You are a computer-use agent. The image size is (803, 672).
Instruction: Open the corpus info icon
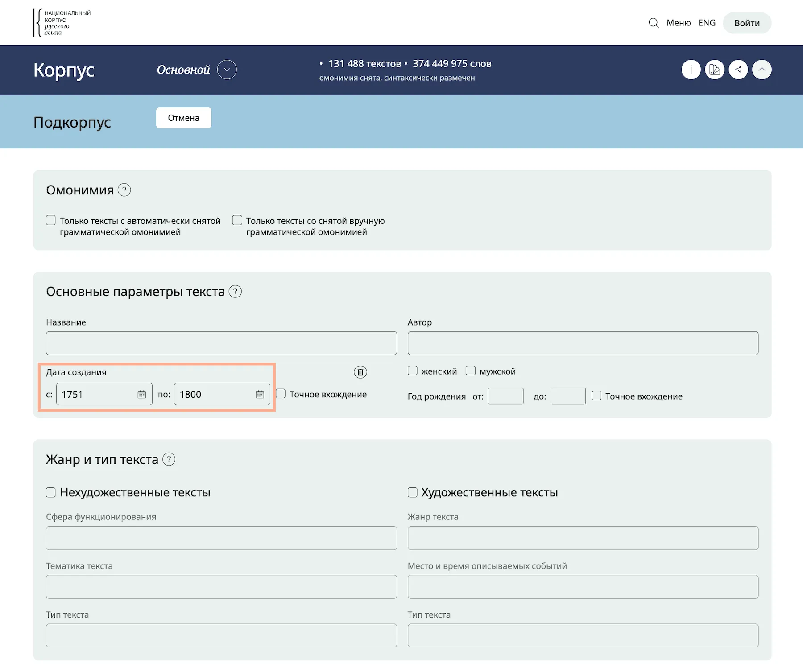pos(691,70)
